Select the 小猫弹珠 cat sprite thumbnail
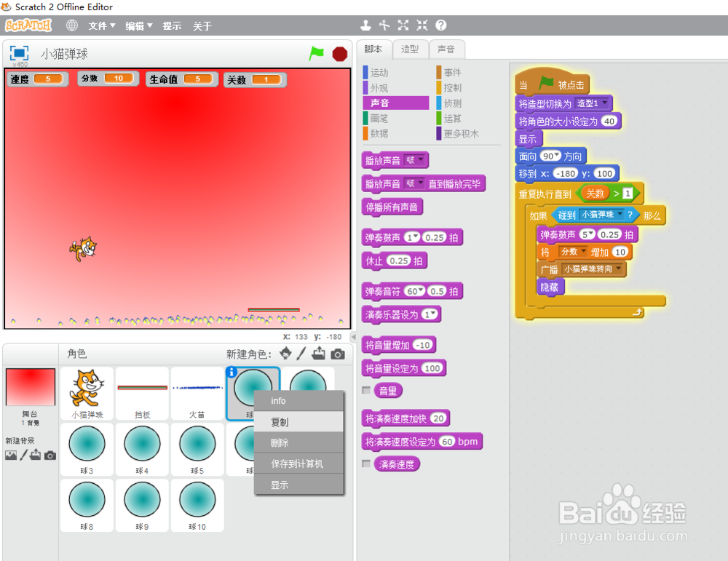Image resolution: width=728 pixels, height=561 pixels. click(87, 394)
